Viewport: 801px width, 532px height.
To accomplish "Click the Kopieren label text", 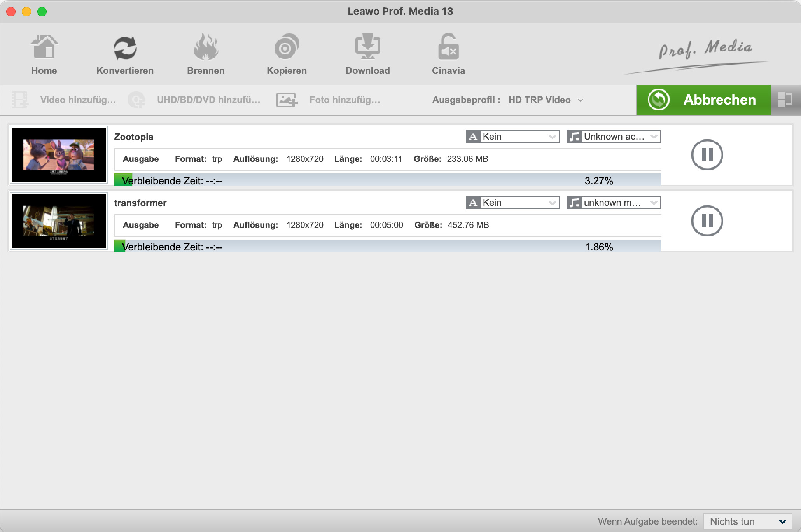I will (287, 71).
